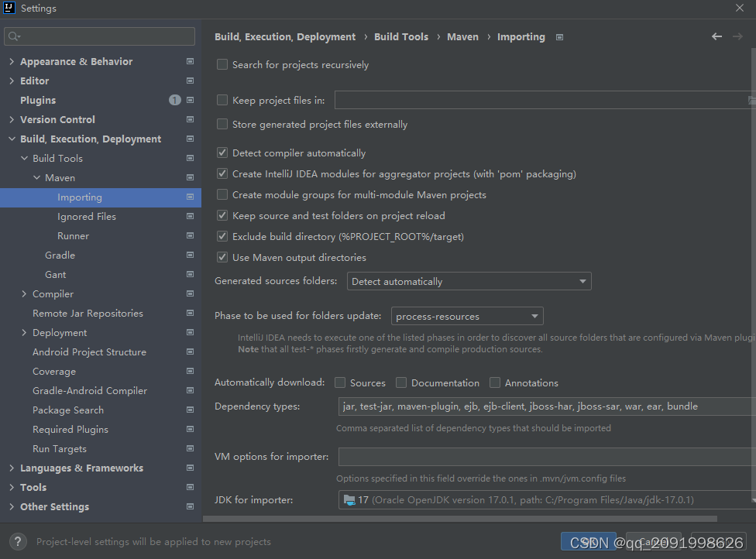Click the Plugins update count badge
The image size is (756, 559).
(175, 100)
